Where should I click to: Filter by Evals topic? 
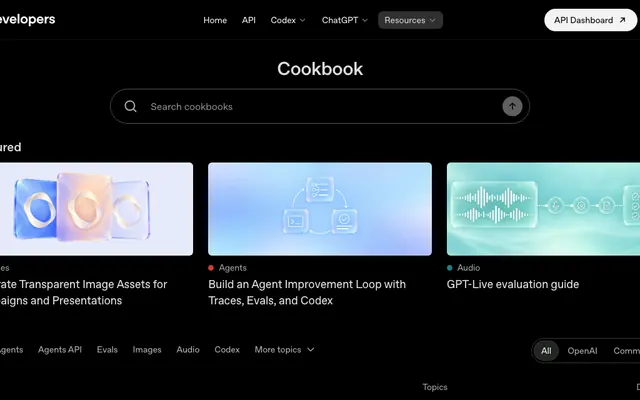click(107, 350)
